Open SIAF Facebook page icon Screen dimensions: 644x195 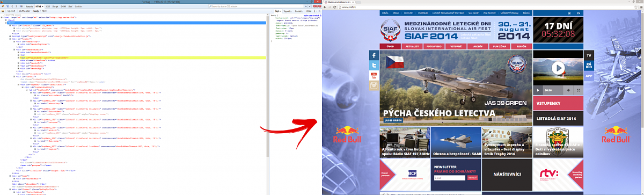(x=374, y=56)
